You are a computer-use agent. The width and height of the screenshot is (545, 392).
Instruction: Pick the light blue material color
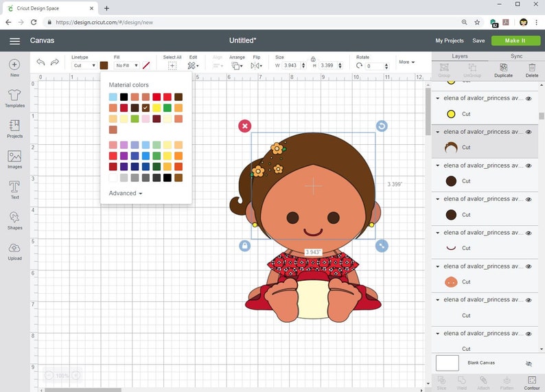click(x=113, y=97)
